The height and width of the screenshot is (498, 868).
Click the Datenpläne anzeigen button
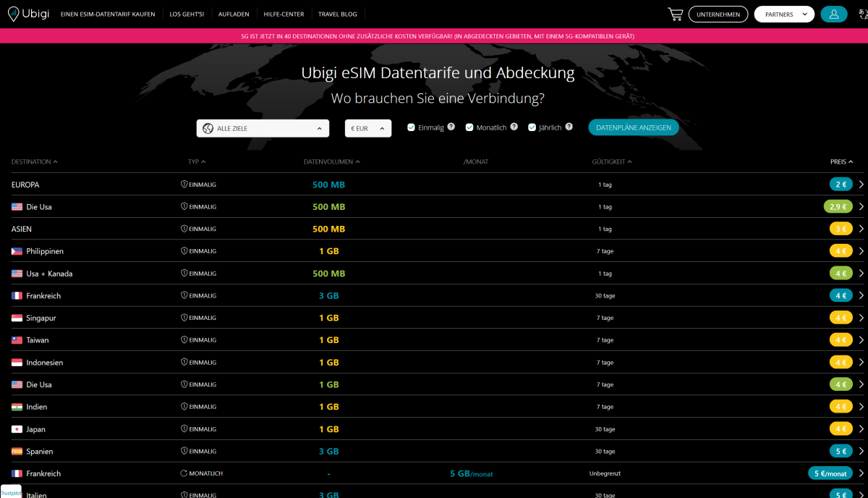tap(633, 127)
